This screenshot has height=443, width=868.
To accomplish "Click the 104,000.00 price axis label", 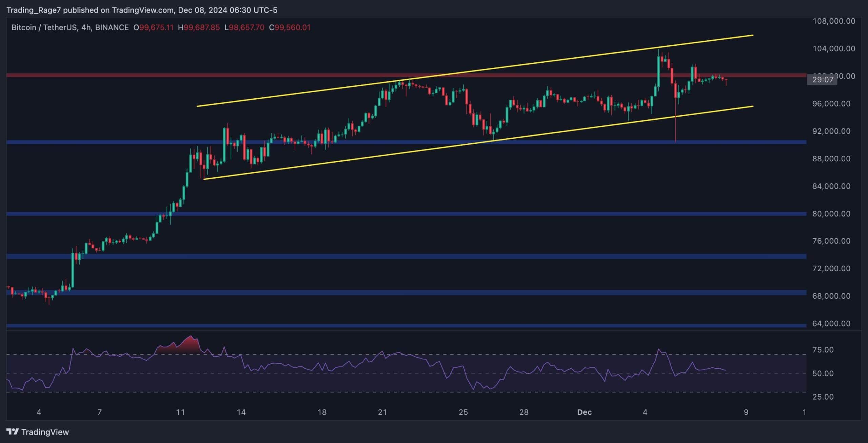I will point(834,48).
